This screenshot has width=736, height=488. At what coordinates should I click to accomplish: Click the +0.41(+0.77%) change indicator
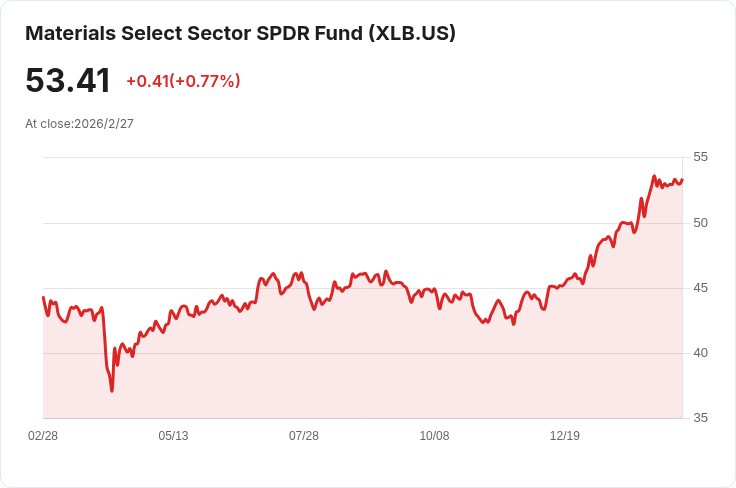pos(183,81)
